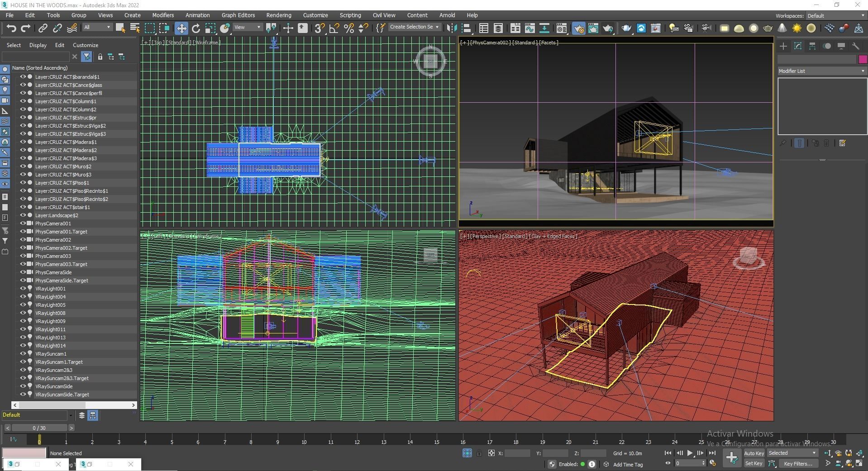Toggle the Percent Snap icon
Image resolution: width=868 pixels, height=471 pixels.
[349, 29]
